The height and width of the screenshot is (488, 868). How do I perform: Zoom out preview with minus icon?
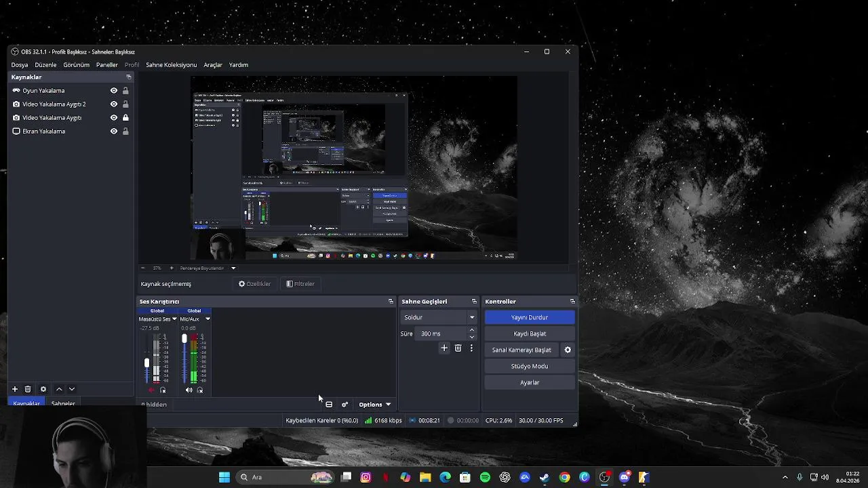(143, 268)
